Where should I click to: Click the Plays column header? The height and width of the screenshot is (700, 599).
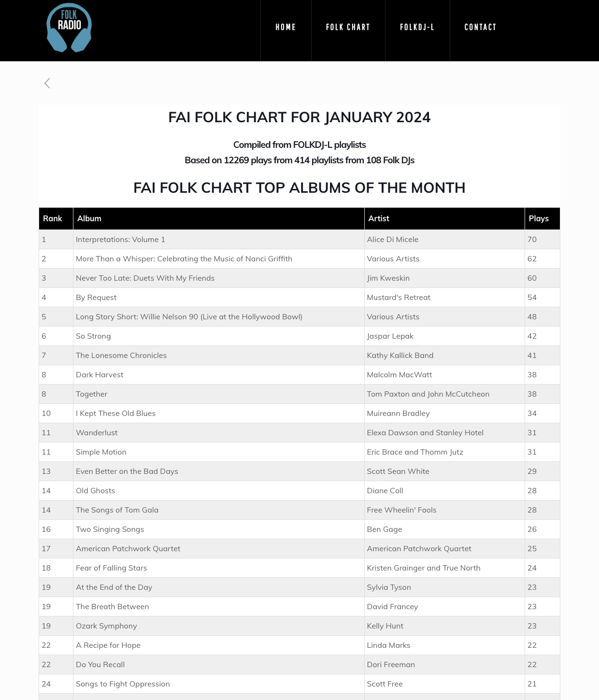click(x=539, y=218)
